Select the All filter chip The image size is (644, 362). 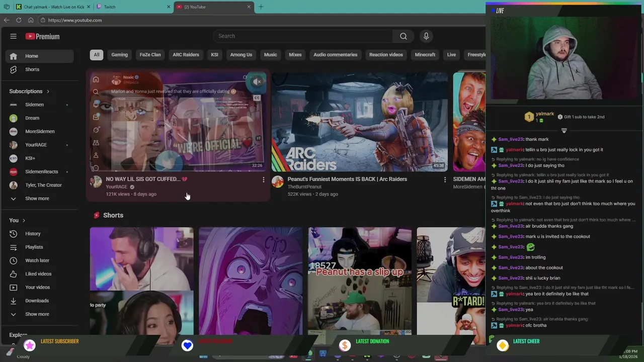[97, 55]
